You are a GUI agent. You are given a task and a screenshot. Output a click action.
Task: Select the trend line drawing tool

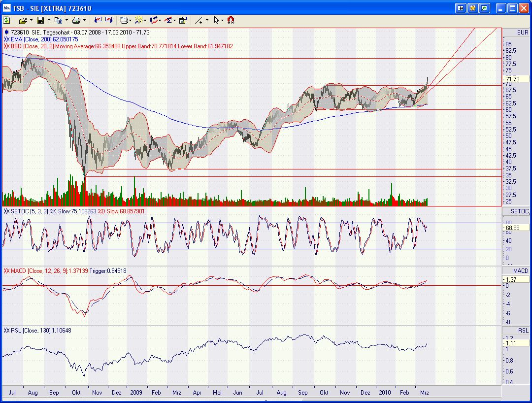(199, 20)
